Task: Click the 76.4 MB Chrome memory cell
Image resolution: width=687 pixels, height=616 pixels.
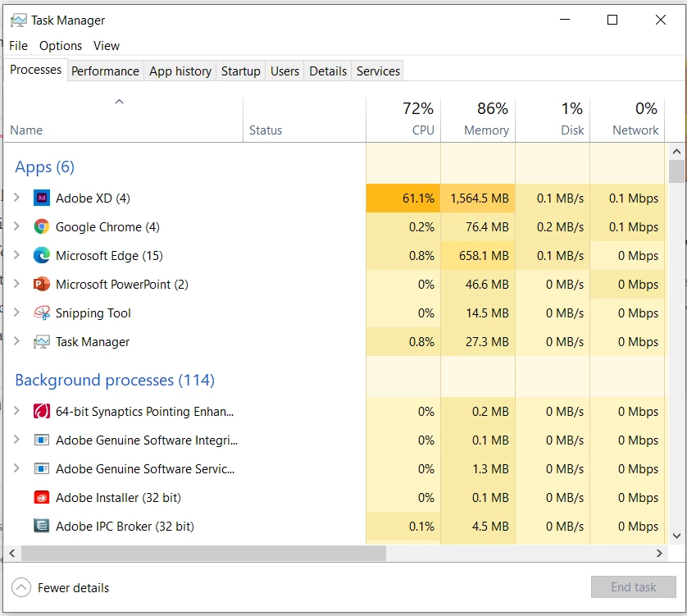Action: (478, 226)
